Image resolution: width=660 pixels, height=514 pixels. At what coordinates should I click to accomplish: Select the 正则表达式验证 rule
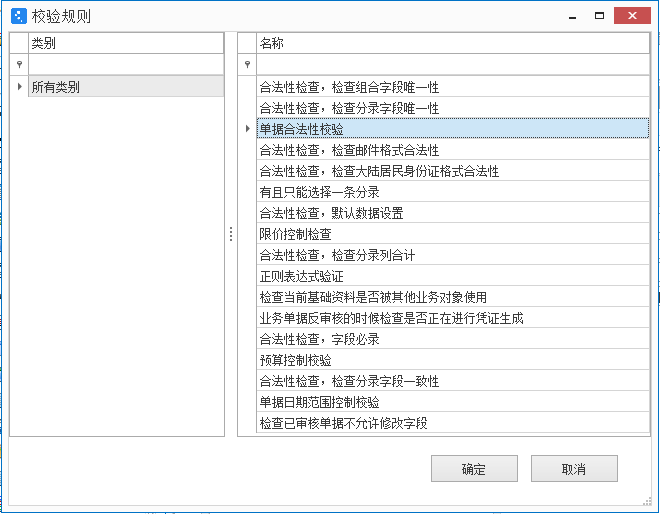301,276
